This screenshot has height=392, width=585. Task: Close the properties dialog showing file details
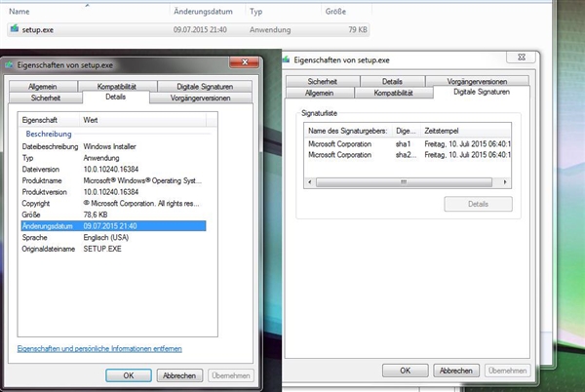tap(243, 64)
